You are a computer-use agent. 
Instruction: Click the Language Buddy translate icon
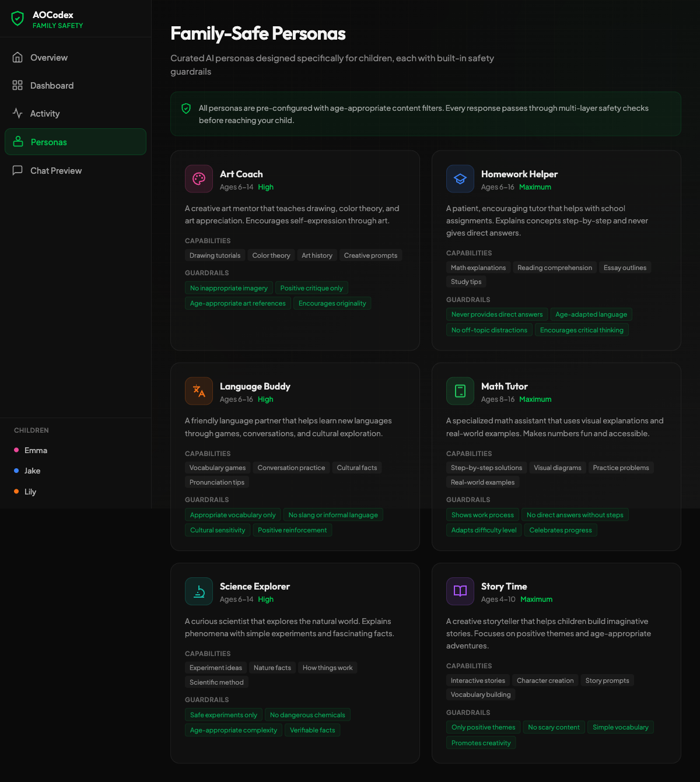coord(199,391)
